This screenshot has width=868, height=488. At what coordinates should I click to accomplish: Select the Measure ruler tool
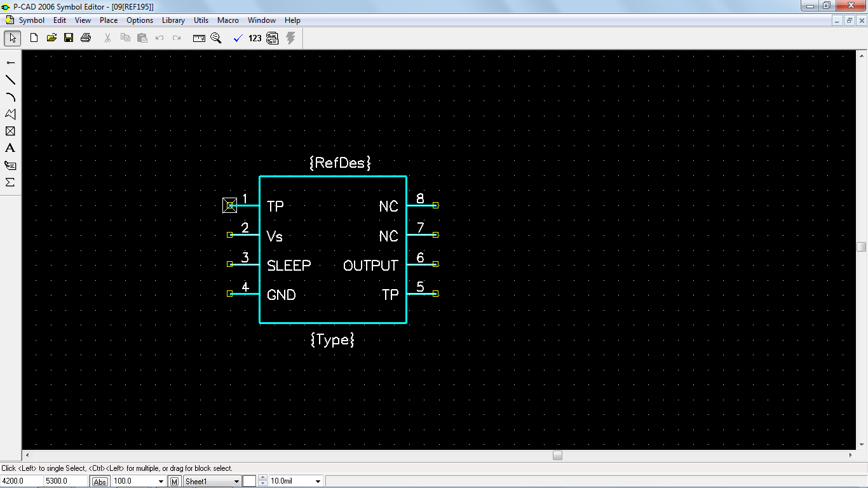pos(199,38)
